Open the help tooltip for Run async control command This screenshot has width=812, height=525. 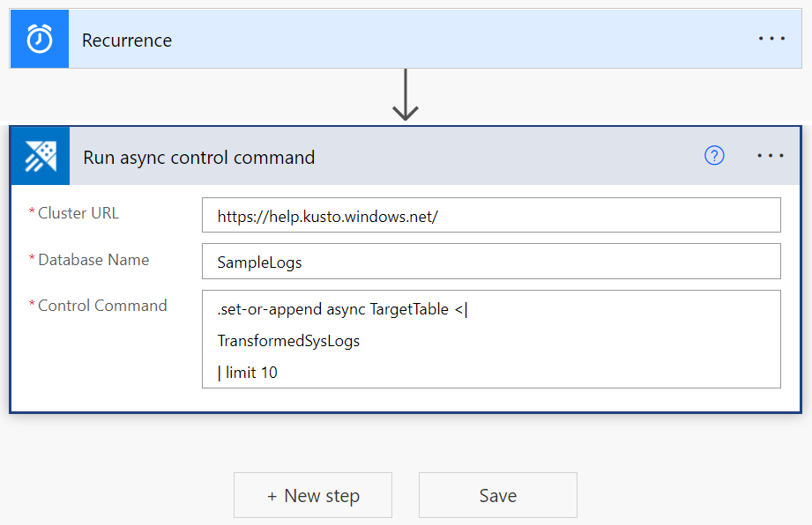tap(713, 155)
